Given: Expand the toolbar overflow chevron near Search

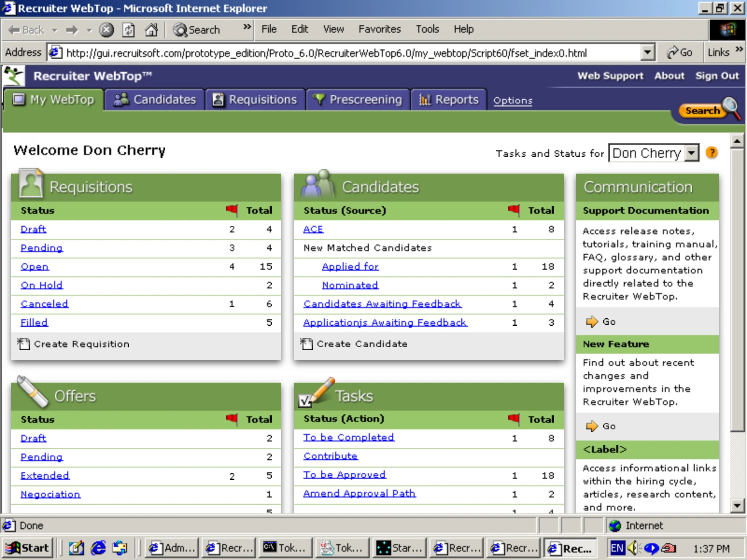Looking at the screenshot, I should (247, 27).
